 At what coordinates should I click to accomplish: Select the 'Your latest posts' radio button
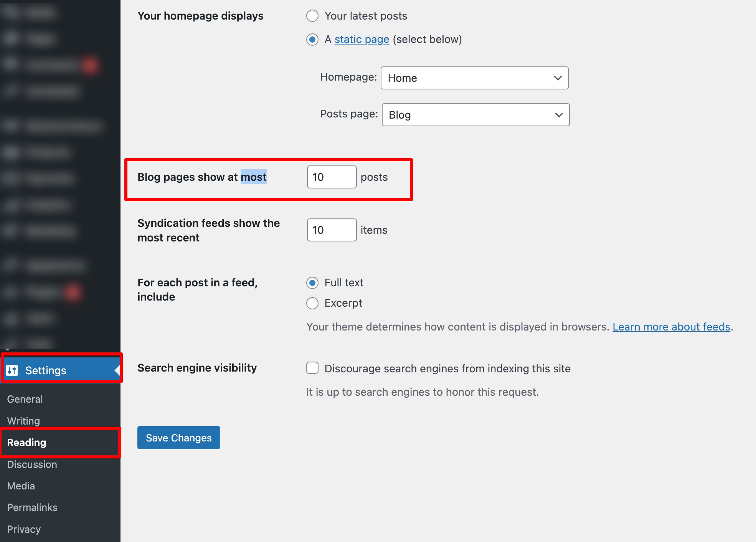coord(312,16)
